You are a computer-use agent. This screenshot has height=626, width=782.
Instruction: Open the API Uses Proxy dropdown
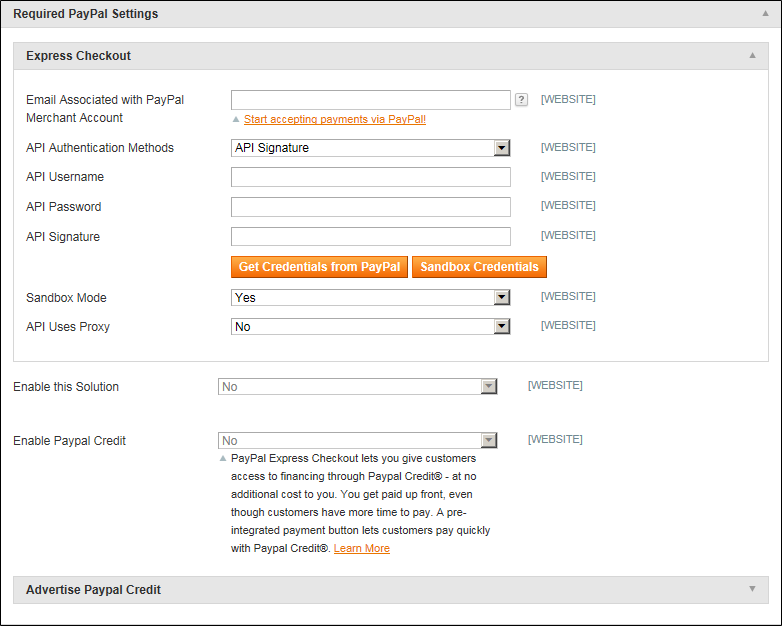(371, 326)
